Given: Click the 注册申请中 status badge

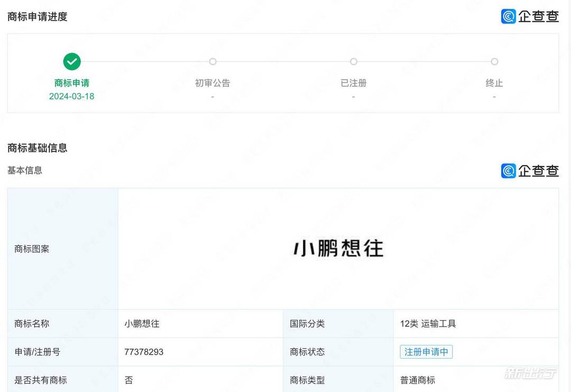Looking at the screenshot, I should point(426,352).
